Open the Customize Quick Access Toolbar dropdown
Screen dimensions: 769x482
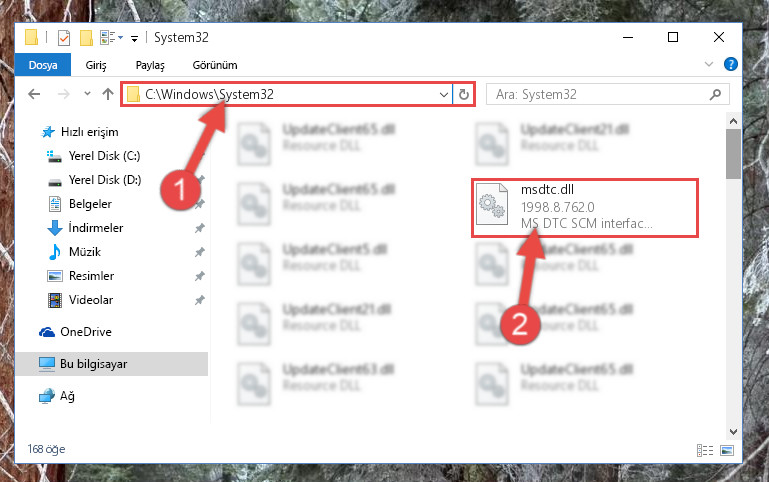(x=134, y=38)
